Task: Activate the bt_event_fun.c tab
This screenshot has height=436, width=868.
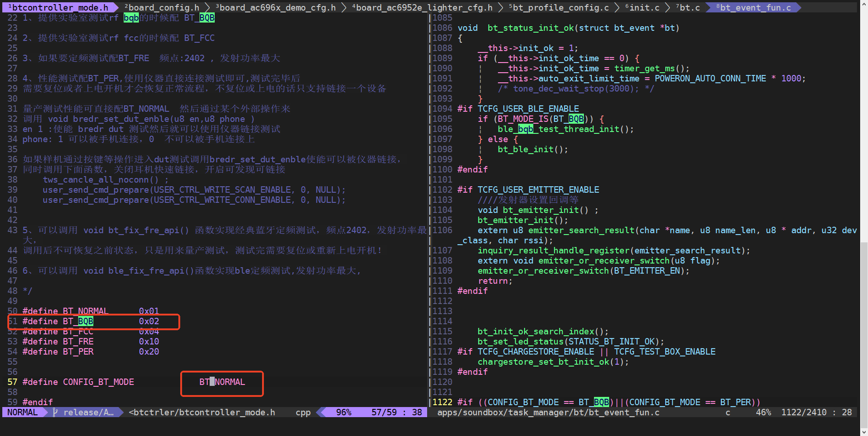Action: coord(754,7)
